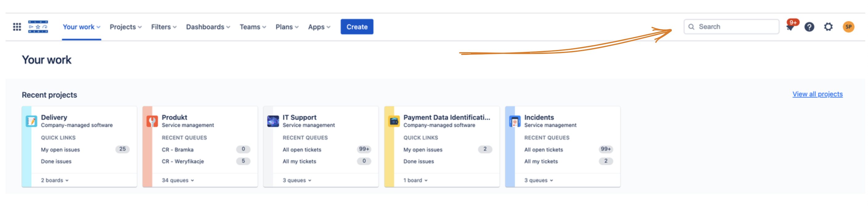Follow the View all projects link

[817, 94]
